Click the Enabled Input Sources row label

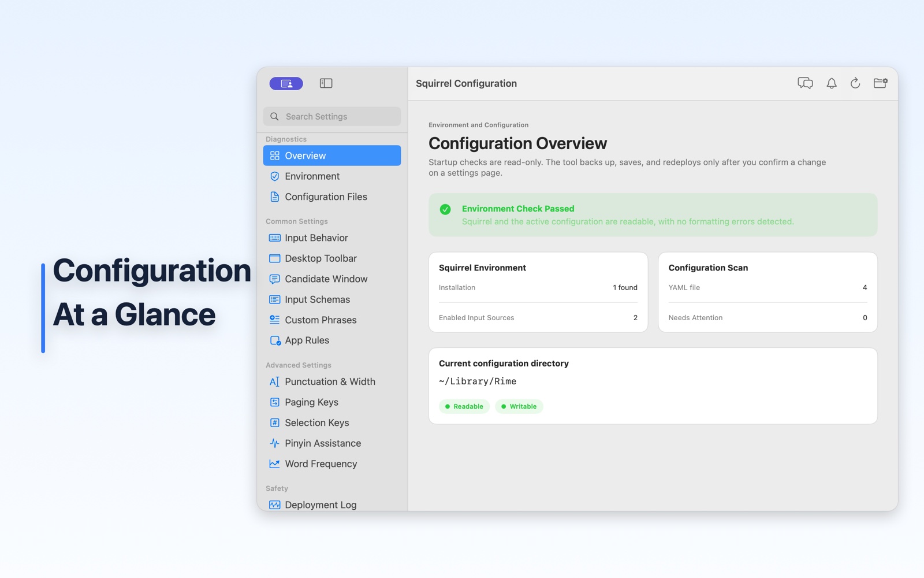click(x=476, y=318)
